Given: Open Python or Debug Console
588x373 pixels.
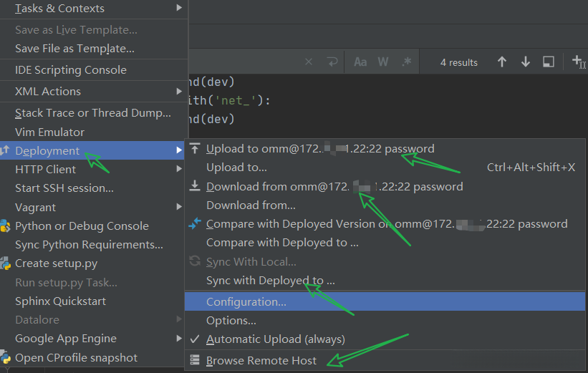Looking at the screenshot, I should (82, 226).
